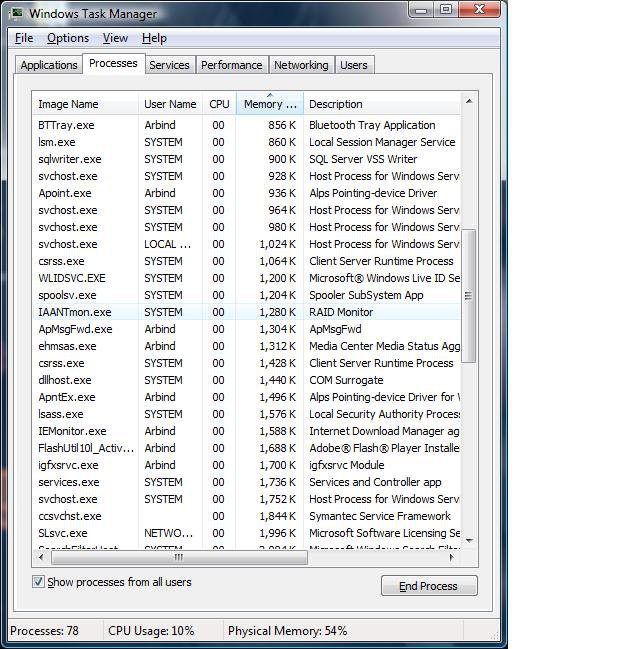Click the Memory column header
The width and height of the screenshot is (640, 649).
point(270,104)
